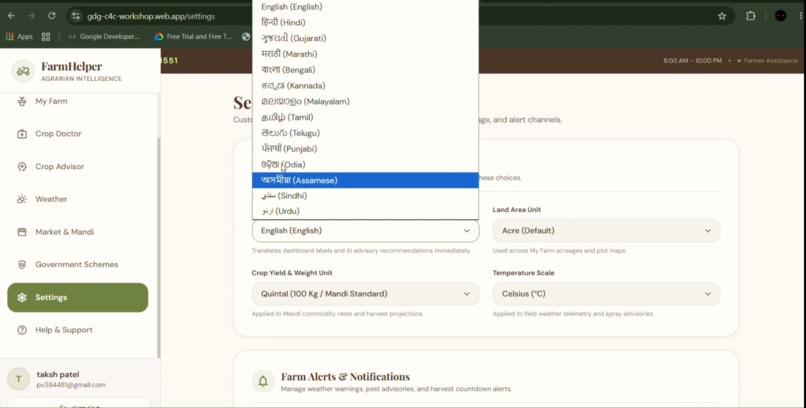Image resolution: width=806 pixels, height=408 pixels.
Task: Open Crop Yield Quintal dropdown
Action: [365, 294]
